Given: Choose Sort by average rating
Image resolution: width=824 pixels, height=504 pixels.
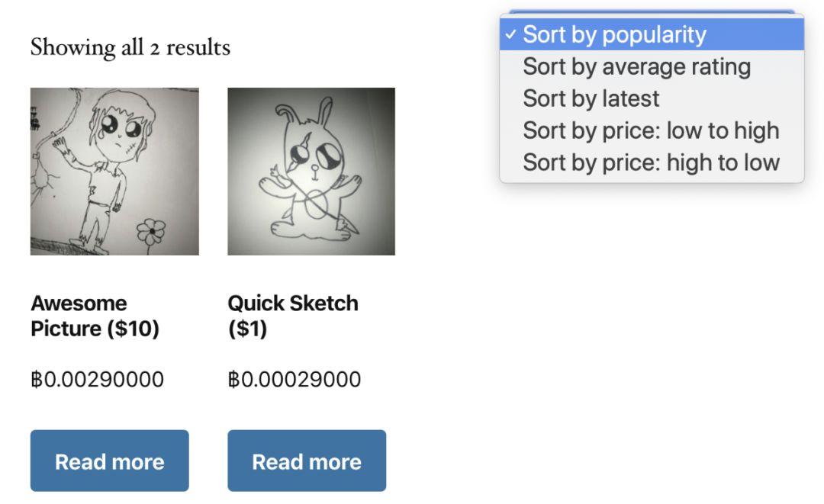Looking at the screenshot, I should 652,66.
